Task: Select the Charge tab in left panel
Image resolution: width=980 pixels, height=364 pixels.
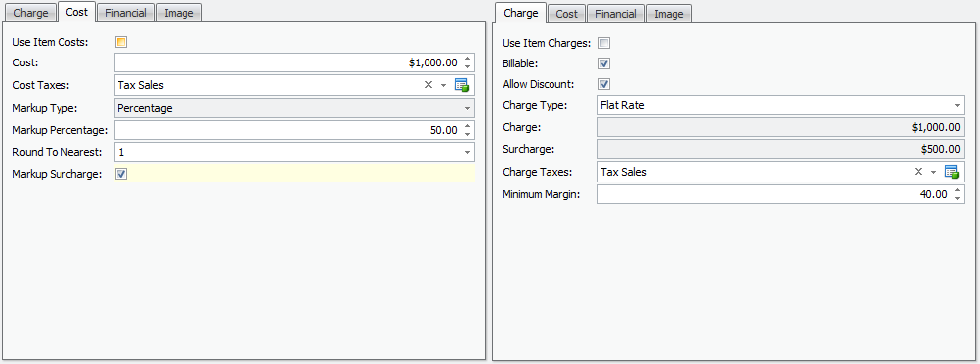Action: [x=31, y=13]
